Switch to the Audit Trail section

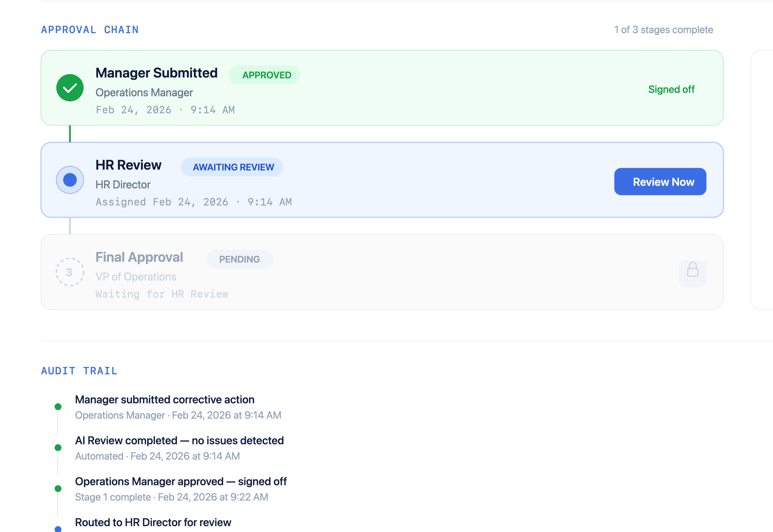tap(79, 371)
